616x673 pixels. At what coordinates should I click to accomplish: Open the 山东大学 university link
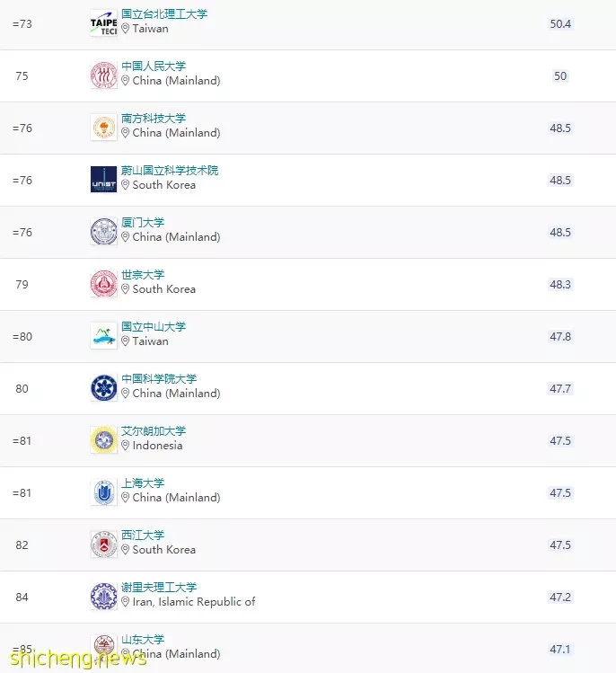[x=143, y=639]
